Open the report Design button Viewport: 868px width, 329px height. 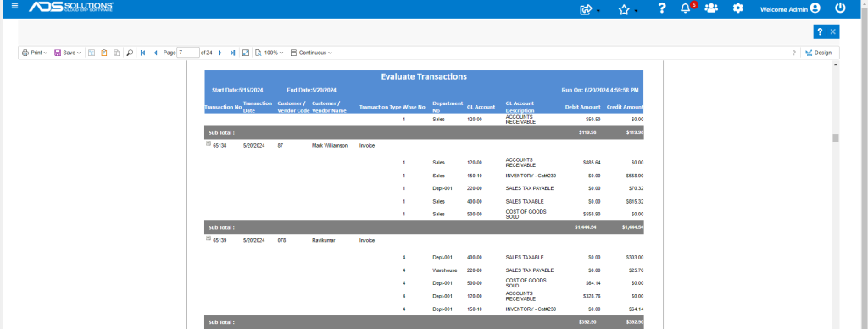pyautogui.click(x=819, y=53)
